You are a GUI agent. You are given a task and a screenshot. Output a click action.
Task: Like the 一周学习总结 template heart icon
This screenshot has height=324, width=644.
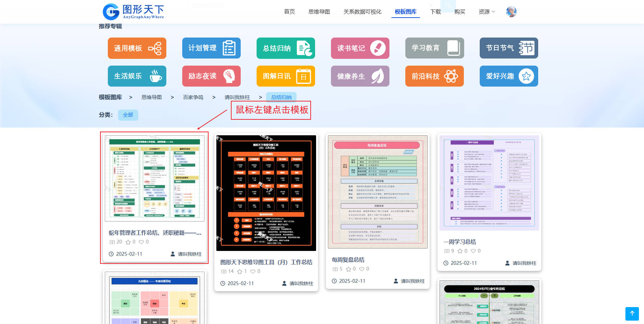tap(473, 251)
